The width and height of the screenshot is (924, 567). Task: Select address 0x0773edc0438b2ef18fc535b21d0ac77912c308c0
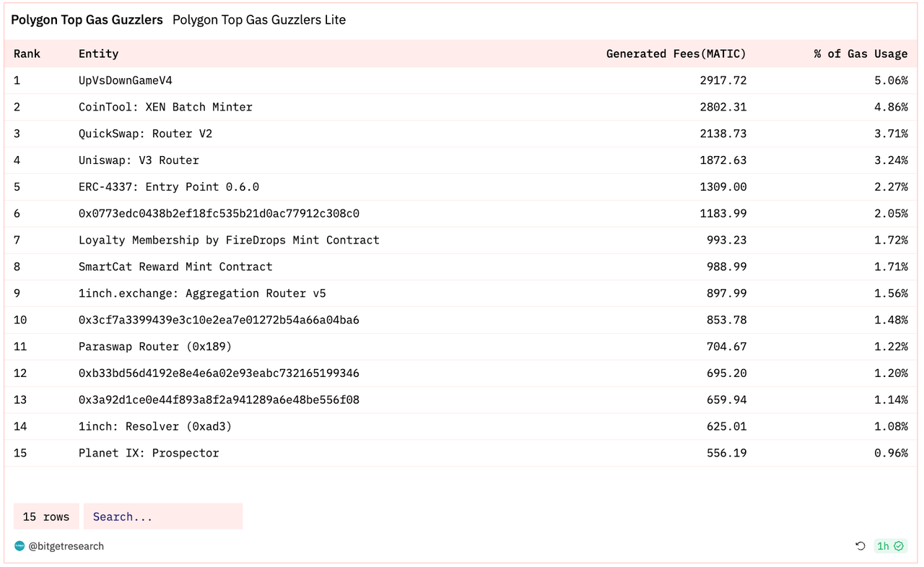[219, 214]
